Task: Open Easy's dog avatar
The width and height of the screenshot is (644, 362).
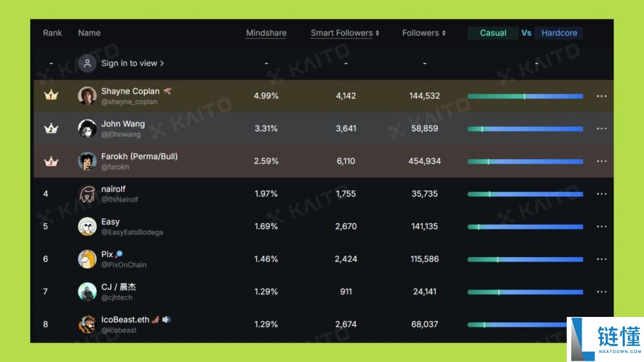Action: [x=87, y=226]
